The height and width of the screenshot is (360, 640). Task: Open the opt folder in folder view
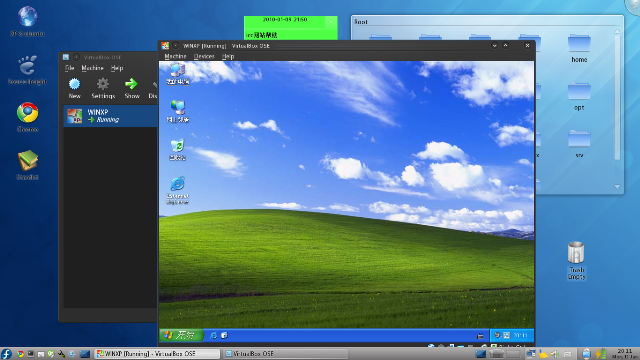[x=579, y=91]
